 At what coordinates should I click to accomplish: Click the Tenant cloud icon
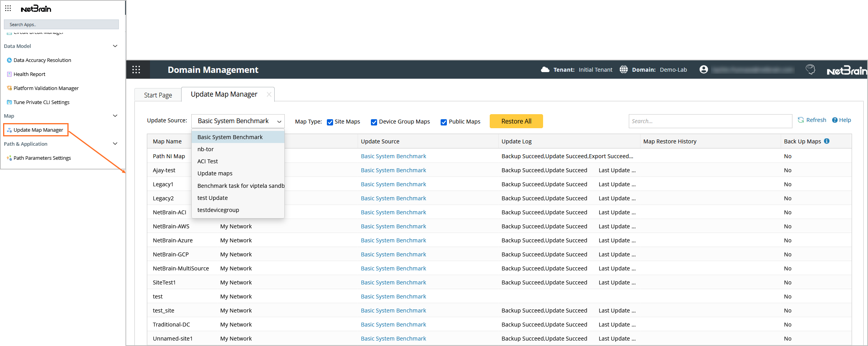coord(545,69)
